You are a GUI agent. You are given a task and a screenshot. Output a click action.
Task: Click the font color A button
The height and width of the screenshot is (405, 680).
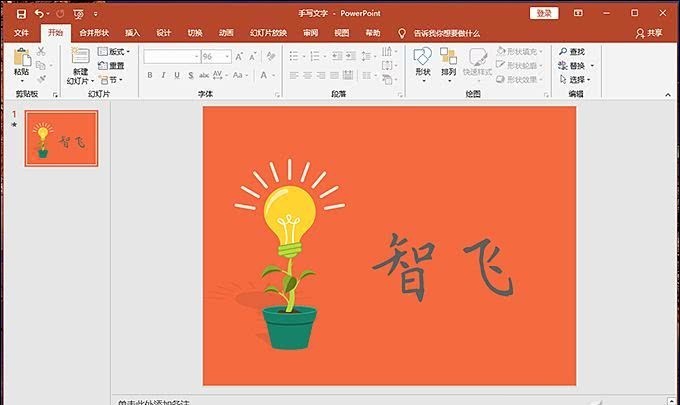(x=264, y=75)
